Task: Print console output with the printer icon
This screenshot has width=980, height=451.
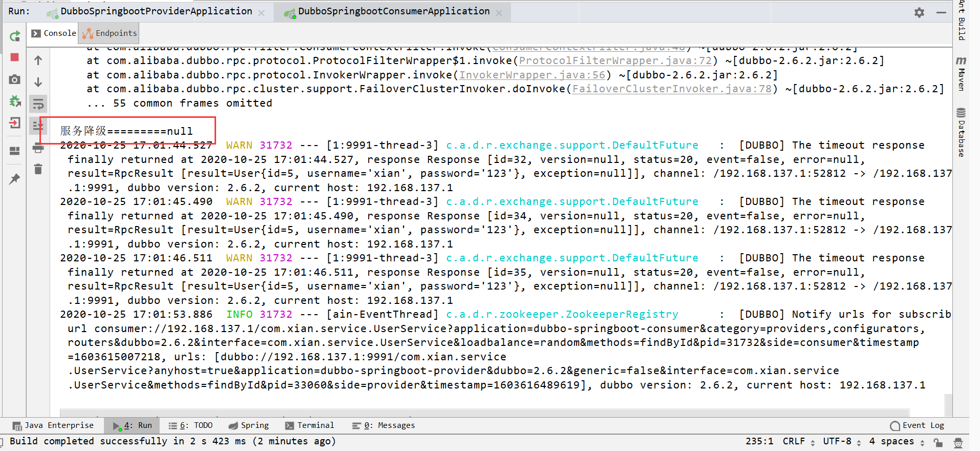Action: coord(38,149)
